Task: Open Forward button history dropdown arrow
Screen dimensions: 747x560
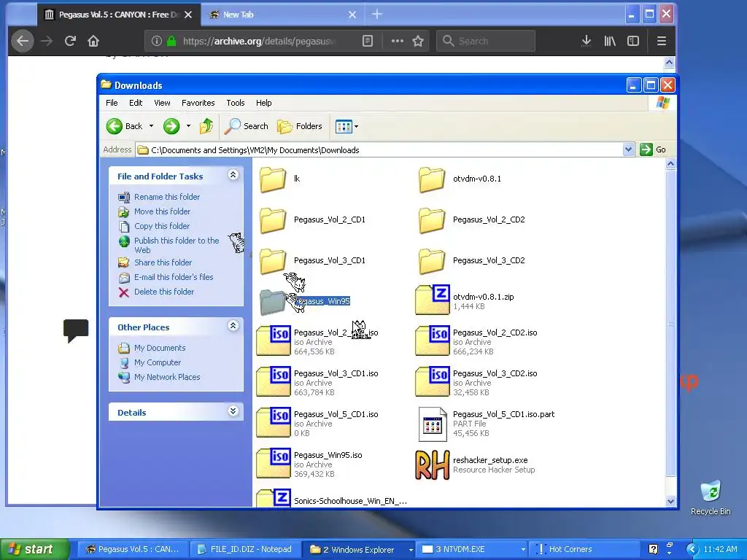Action: [x=189, y=126]
